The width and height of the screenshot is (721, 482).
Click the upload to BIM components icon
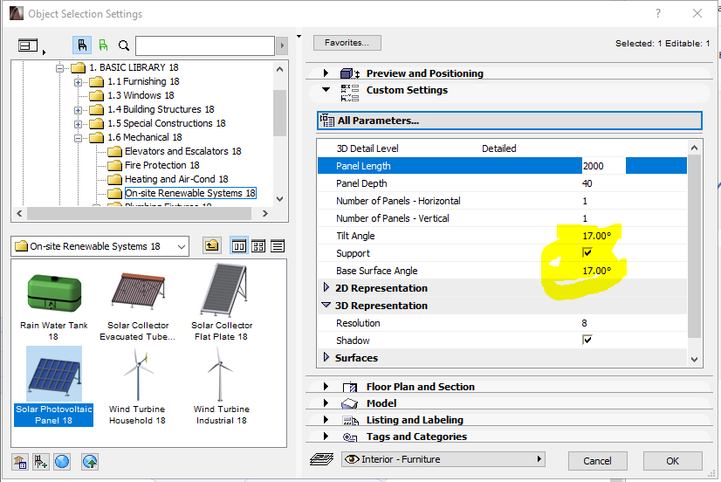90,461
